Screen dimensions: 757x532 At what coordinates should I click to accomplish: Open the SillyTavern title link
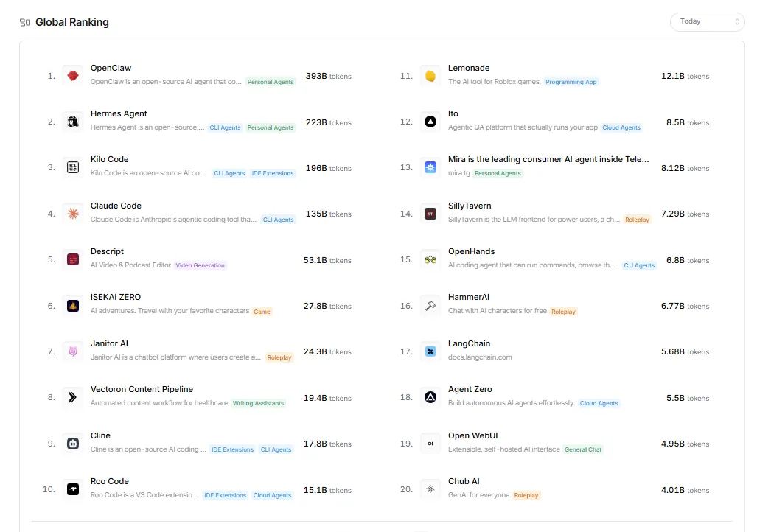[470, 206]
